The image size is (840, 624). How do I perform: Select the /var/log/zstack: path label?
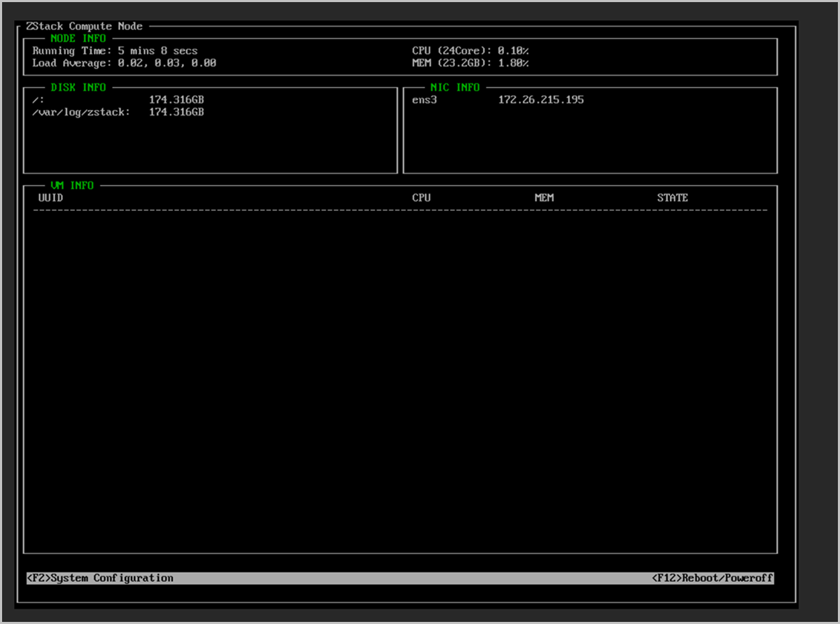click(x=81, y=112)
